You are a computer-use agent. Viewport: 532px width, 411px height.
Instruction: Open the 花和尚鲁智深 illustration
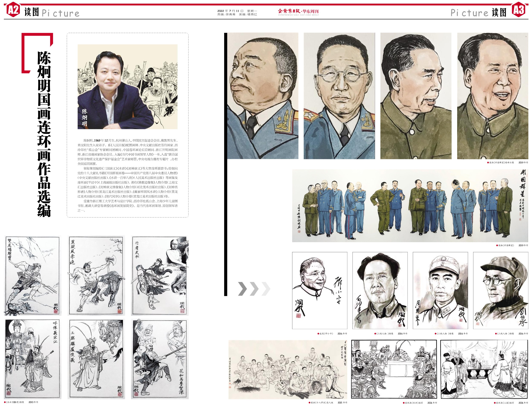click(160, 359)
